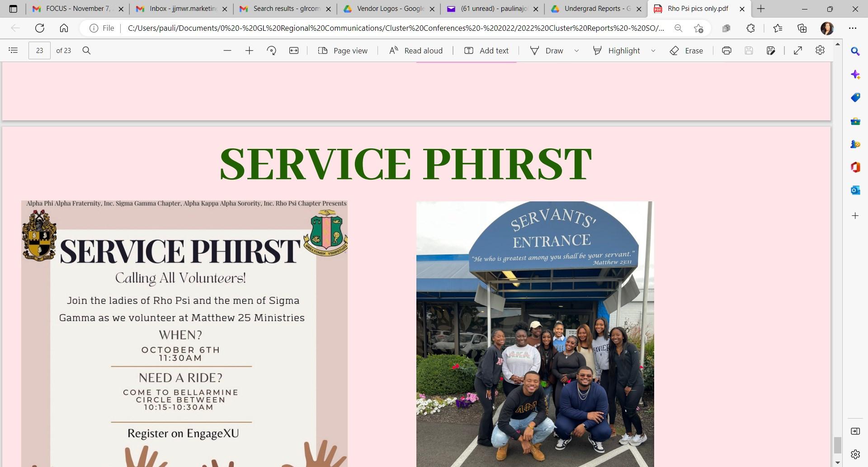868x467 pixels.
Task: Click the PDF page number field
Action: [x=39, y=50]
